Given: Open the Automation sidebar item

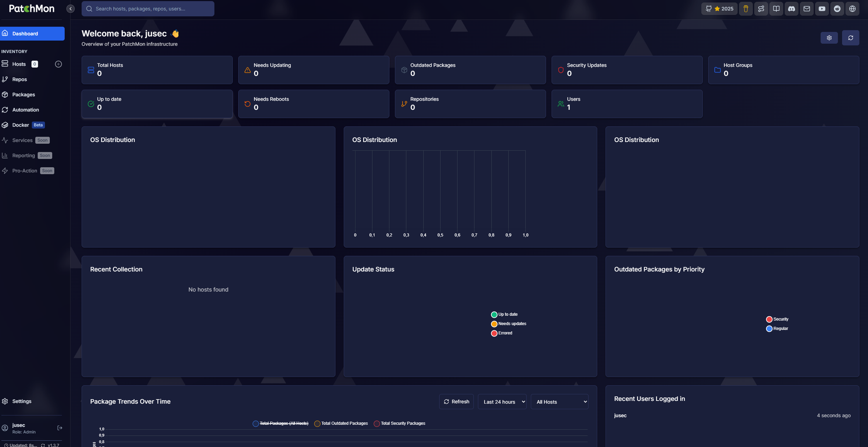Looking at the screenshot, I should point(25,110).
